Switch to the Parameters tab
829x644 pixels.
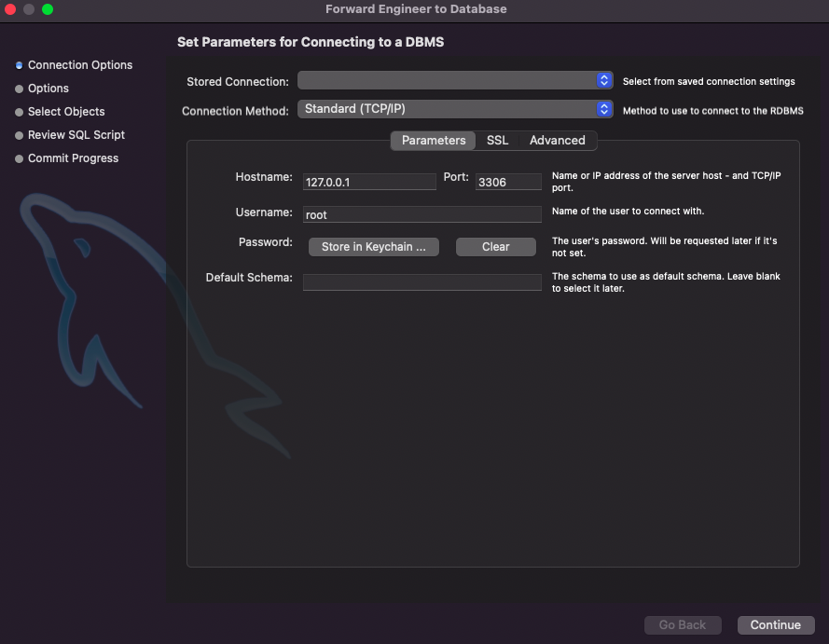coord(433,141)
